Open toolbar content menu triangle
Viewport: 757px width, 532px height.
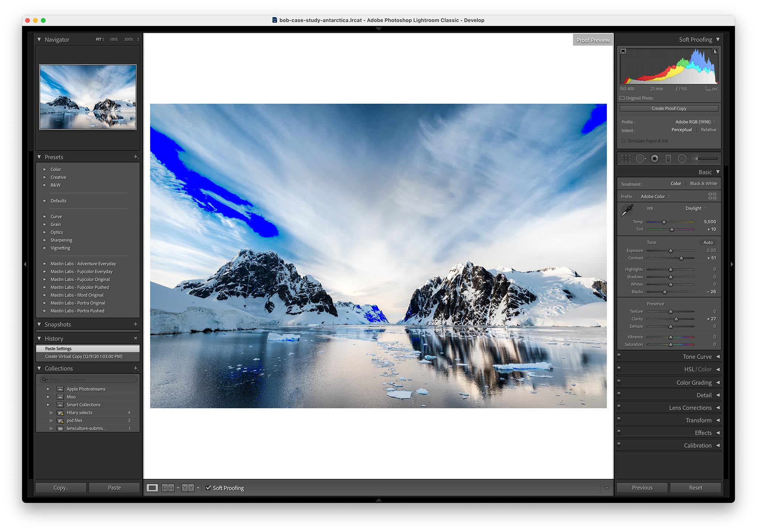[607, 488]
